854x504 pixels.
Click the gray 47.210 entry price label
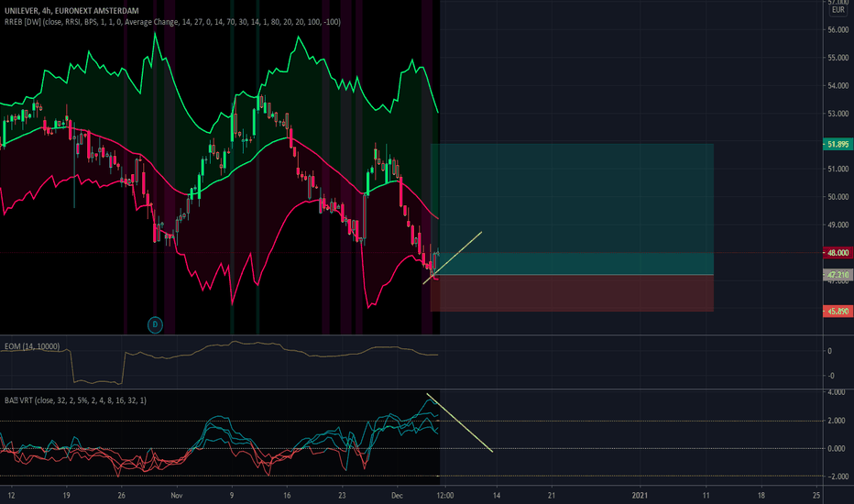click(x=838, y=275)
